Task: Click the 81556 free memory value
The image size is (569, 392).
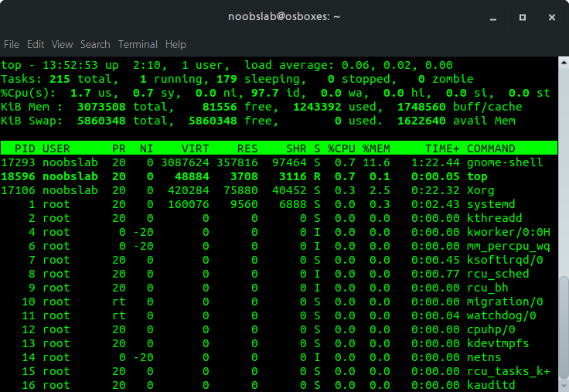Action: point(220,107)
